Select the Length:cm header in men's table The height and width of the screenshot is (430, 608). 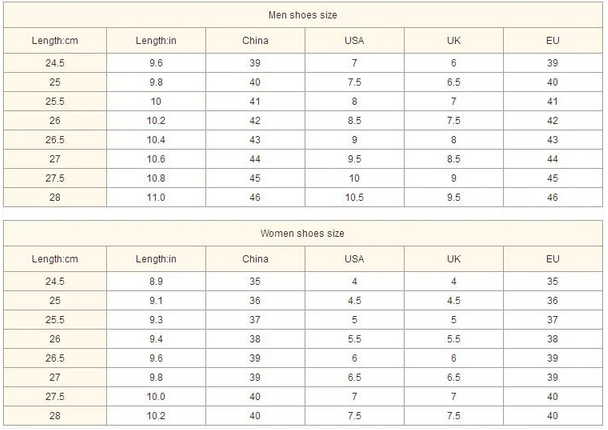[56, 41]
